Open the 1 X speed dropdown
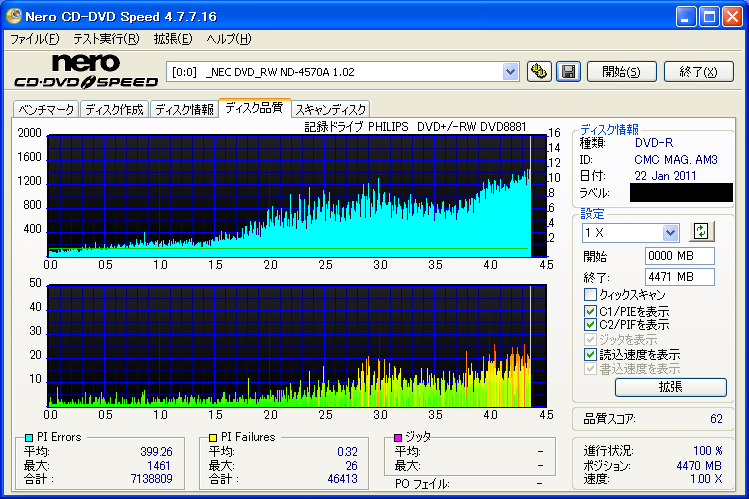This screenshot has width=749, height=499. (671, 233)
